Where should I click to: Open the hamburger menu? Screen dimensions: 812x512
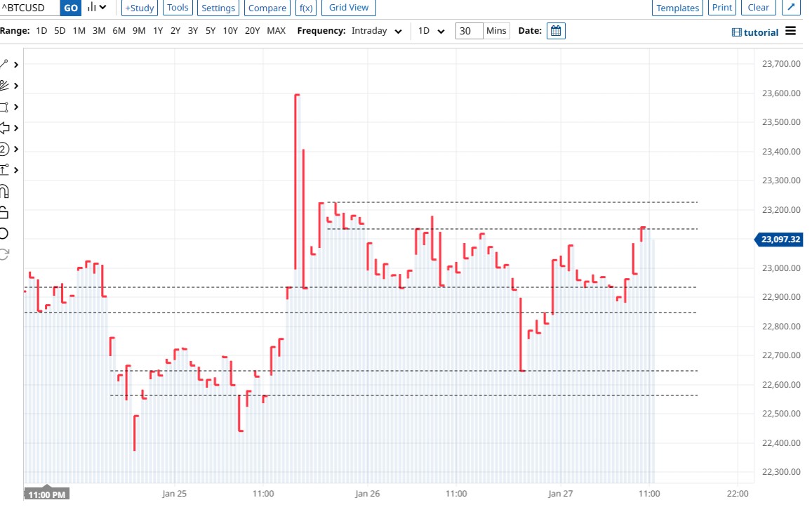[791, 31]
